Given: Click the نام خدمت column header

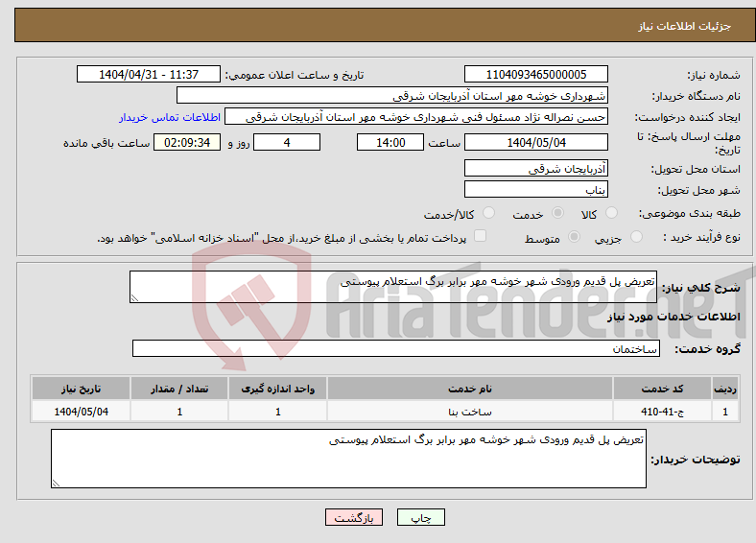Looking at the screenshot, I should tap(470, 389).
